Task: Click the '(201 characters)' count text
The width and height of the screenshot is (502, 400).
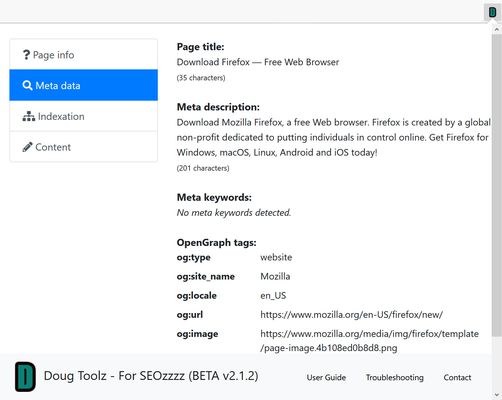Action: [x=203, y=168]
